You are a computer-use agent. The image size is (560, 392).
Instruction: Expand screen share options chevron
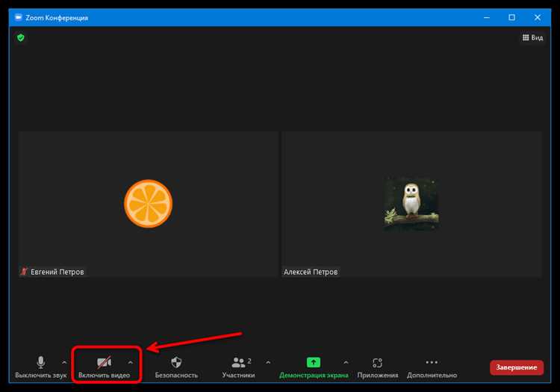coord(346,363)
